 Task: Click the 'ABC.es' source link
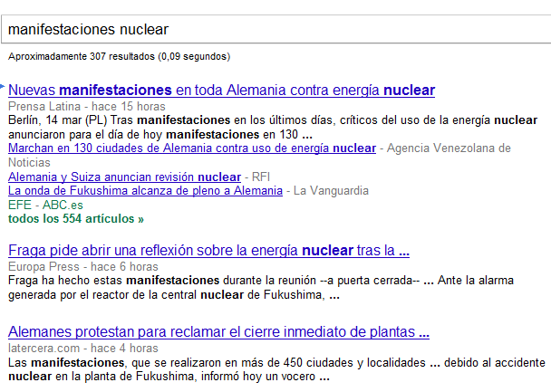pos(63,205)
